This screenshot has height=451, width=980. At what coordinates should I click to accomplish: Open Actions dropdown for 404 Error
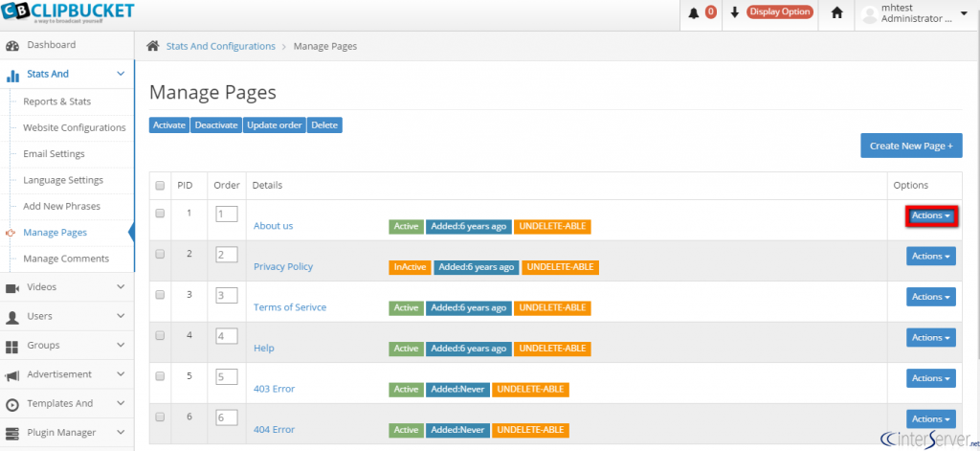(x=931, y=419)
